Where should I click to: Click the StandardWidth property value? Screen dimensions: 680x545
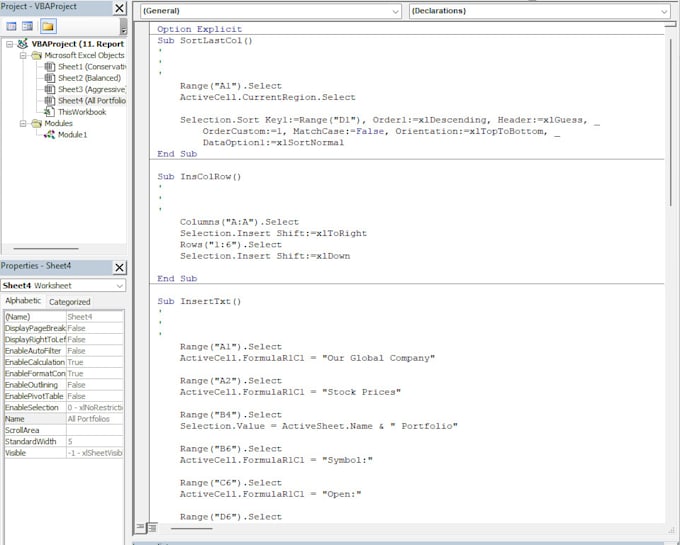coord(95,441)
